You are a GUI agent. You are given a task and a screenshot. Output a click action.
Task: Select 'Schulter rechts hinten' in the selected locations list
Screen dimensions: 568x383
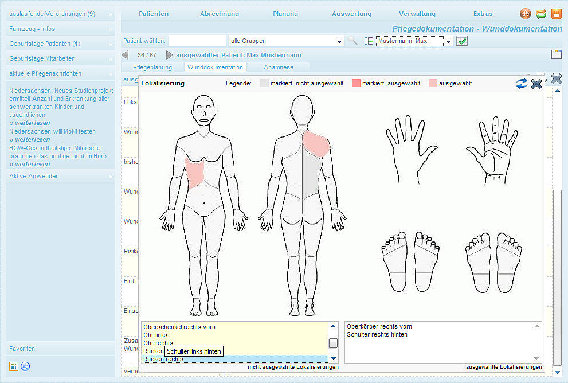377,334
